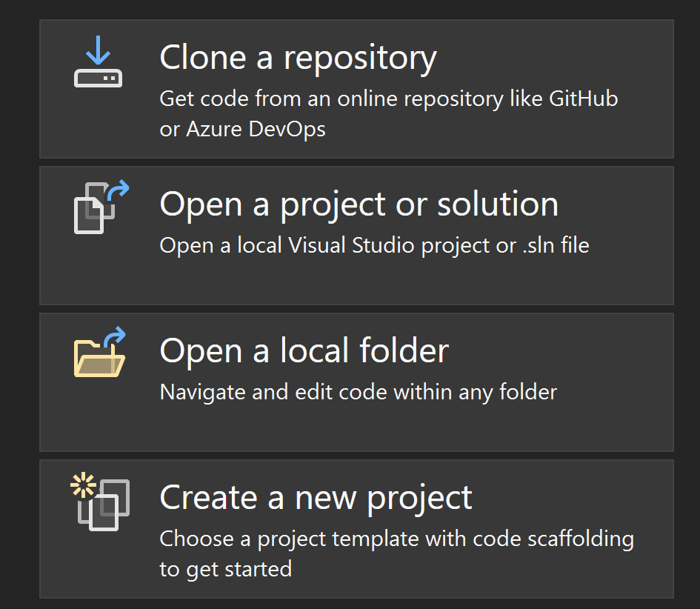Screen dimensions: 700x609
Task: Click the empty area below the local folder description
Action: coord(357,427)
